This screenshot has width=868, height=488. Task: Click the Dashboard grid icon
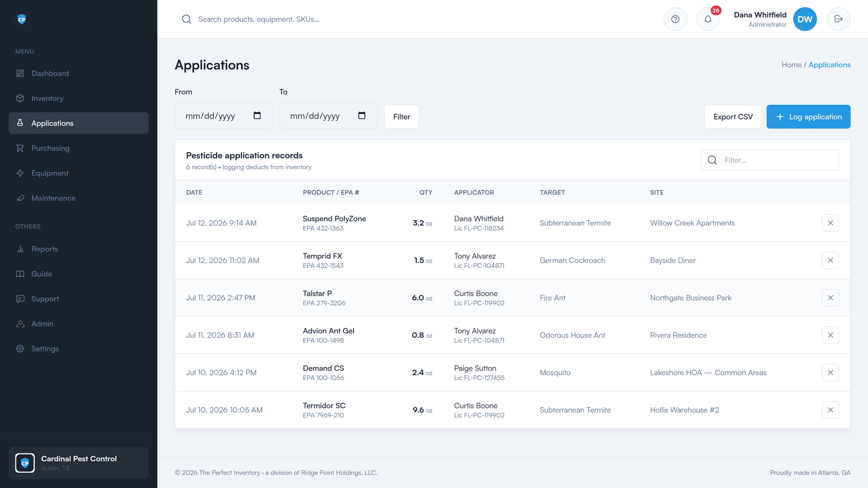pyautogui.click(x=20, y=73)
